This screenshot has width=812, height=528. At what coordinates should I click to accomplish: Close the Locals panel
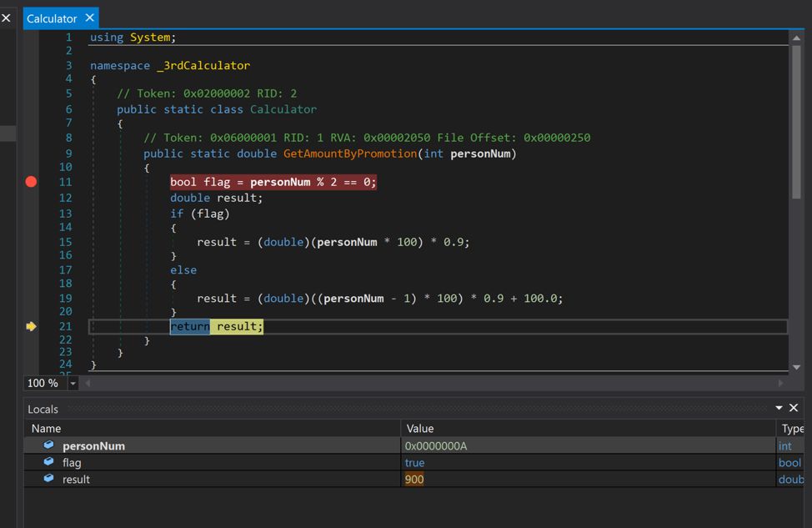click(x=794, y=408)
